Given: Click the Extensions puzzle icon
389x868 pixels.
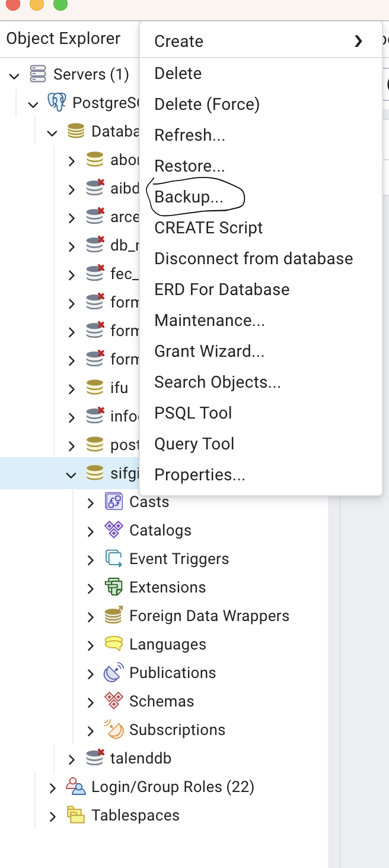Looking at the screenshot, I should click(x=113, y=587).
